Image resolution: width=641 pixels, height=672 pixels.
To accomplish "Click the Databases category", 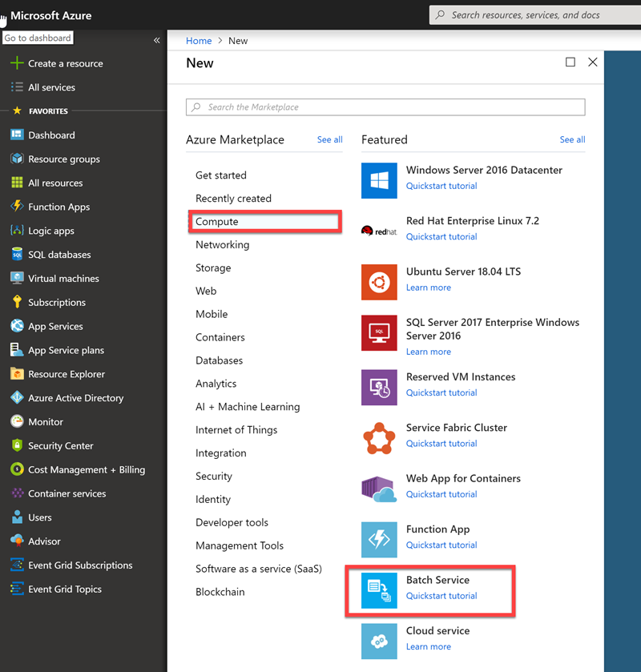I will tap(219, 360).
